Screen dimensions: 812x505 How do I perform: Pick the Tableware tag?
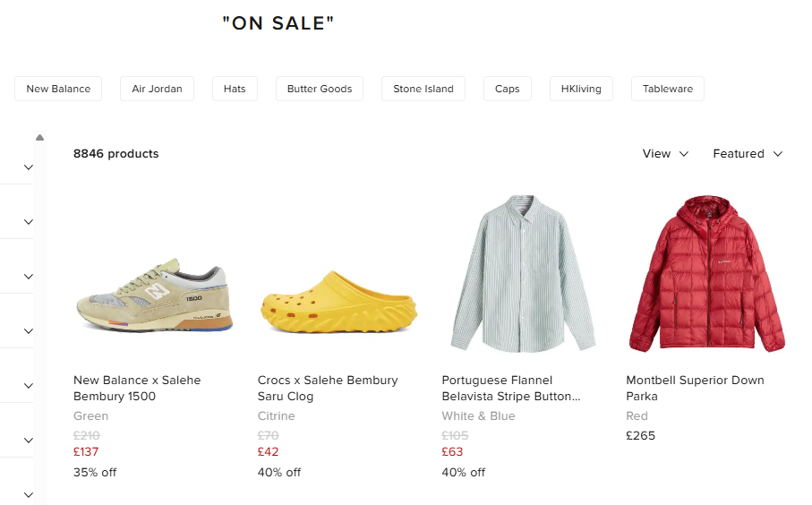tap(668, 90)
